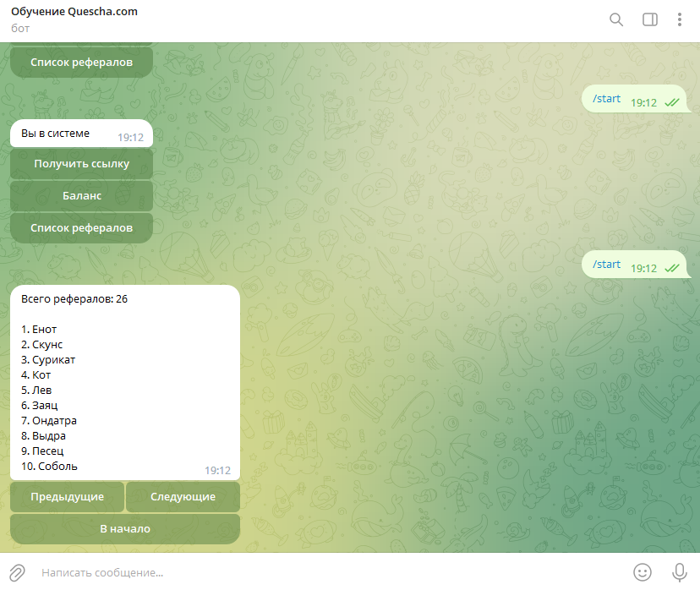Screen dimensions: 700x590
Task: Click the 'Баланс' bot button
Action: tap(82, 196)
